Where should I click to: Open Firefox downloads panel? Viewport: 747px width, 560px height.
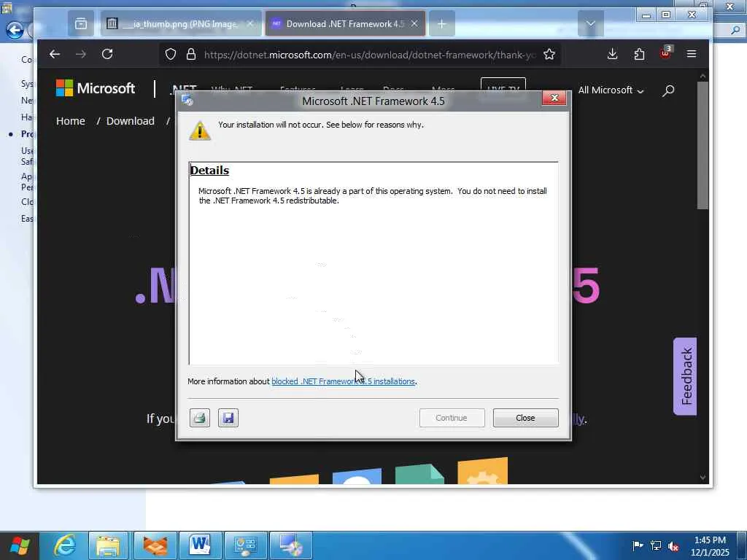click(613, 54)
